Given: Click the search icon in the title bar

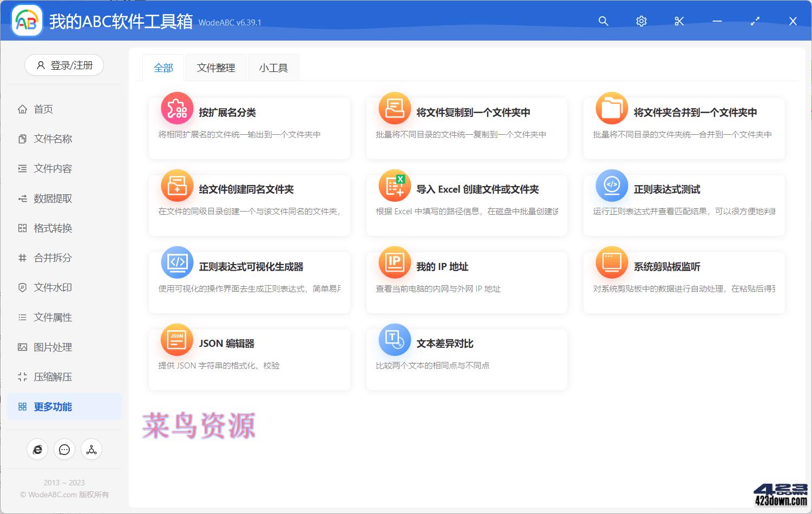Looking at the screenshot, I should coord(603,21).
